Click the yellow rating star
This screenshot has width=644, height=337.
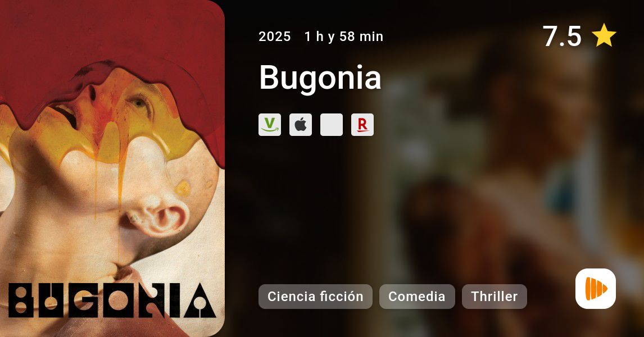tap(604, 36)
